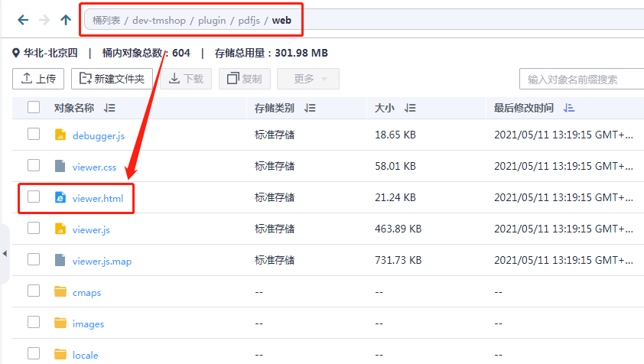The image size is (644, 364).
Task: Select the 463.89 KB size cell
Action: (398, 229)
